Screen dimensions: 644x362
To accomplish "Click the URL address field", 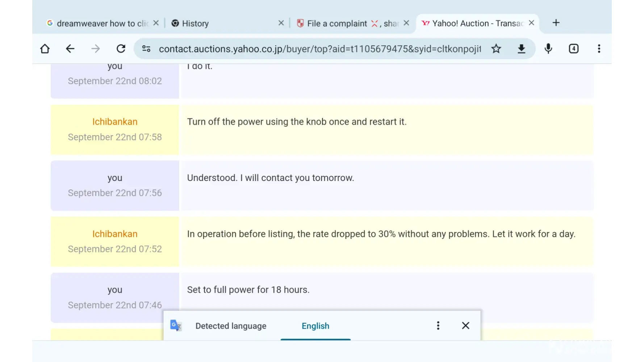I will coord(319,49).
